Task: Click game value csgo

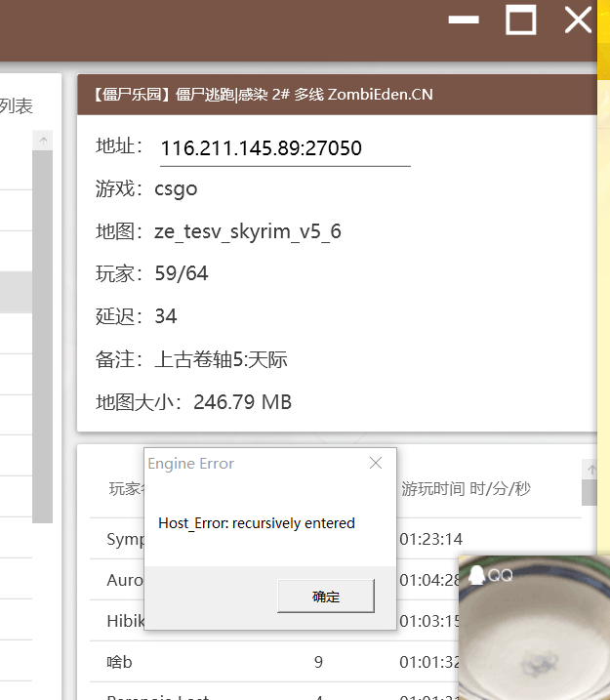Action: click(x=176, y=189)
